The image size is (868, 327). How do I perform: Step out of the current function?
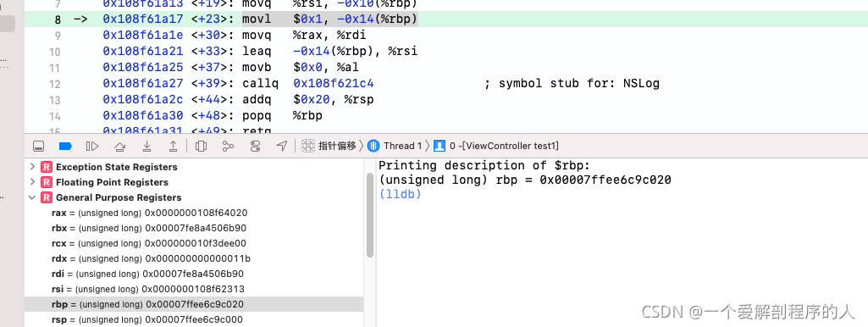174,147
